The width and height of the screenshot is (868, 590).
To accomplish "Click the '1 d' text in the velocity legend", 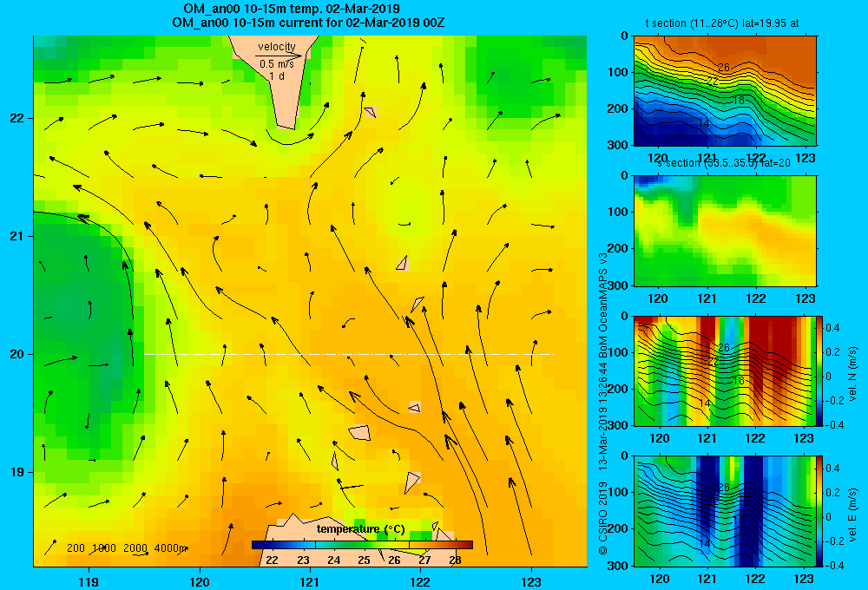I will pos(277,76).
